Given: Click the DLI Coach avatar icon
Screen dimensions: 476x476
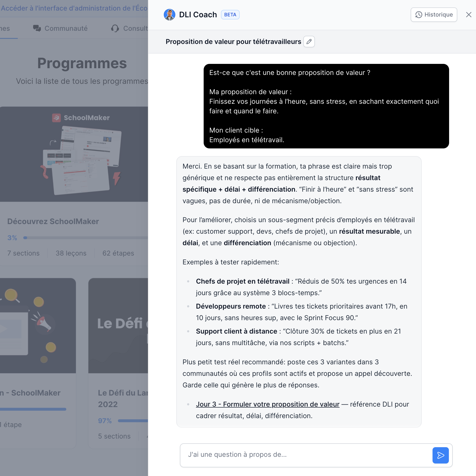Looking at the screenshot, I should tap(170, 15).
